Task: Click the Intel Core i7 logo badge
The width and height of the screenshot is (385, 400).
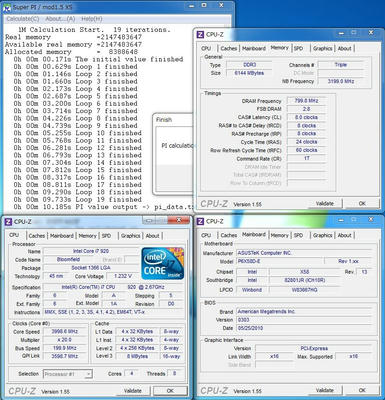Action: tap(162, 263)
